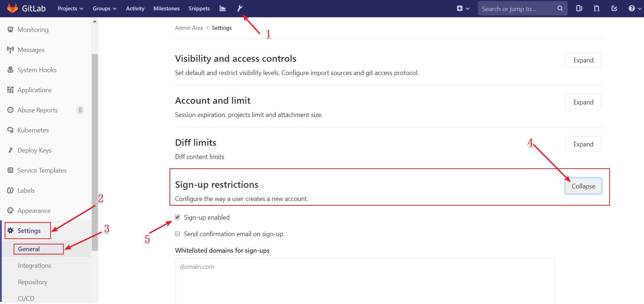Enable Send confirmation email on sign-up
644x304 pixels.
click(177, 234)
